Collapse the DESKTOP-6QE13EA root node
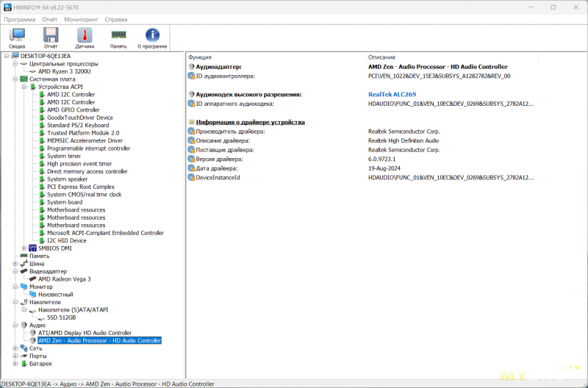 click(x=7, y=56)
